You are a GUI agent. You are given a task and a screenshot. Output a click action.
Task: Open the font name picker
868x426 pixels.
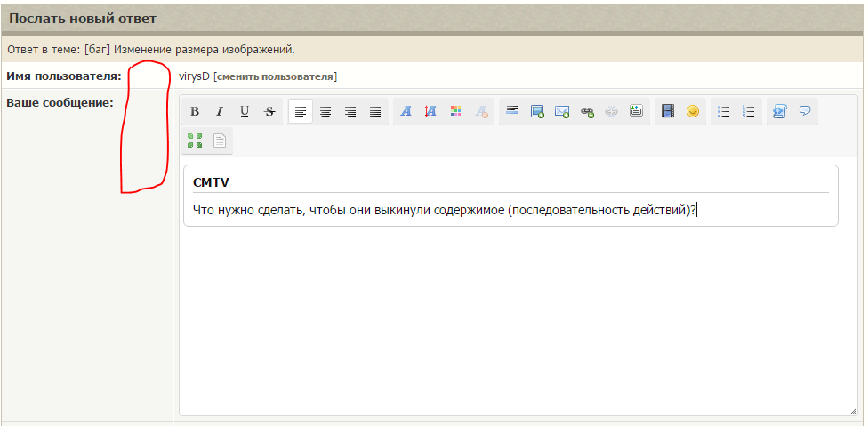pyautogui.click(x=406, y=112)
